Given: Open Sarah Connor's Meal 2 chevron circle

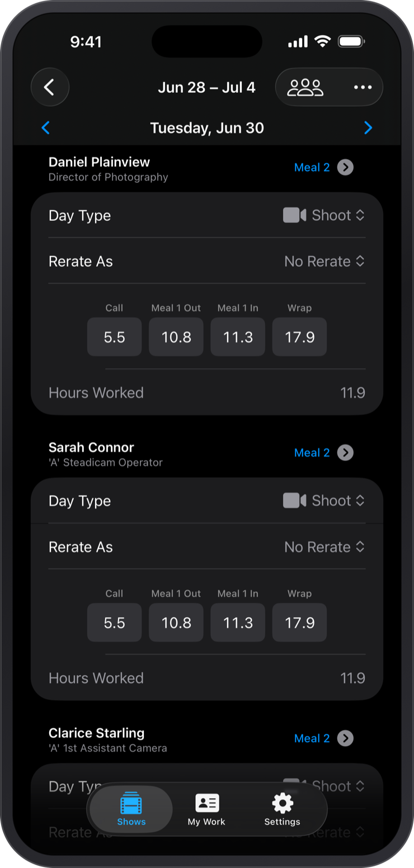Looking at the screenshot, I should click(345, 453).
